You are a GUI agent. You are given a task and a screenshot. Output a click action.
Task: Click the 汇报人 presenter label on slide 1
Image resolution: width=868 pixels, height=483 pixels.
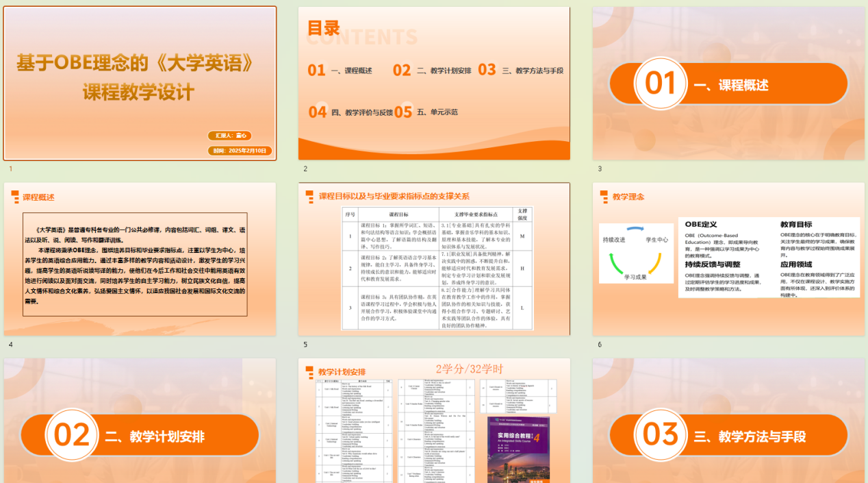tap(231, 136)
